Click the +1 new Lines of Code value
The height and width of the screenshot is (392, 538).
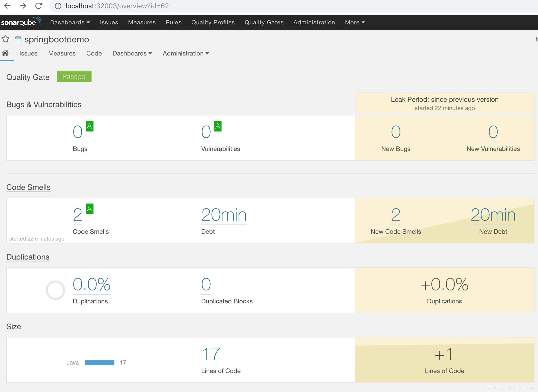(445, 354)
